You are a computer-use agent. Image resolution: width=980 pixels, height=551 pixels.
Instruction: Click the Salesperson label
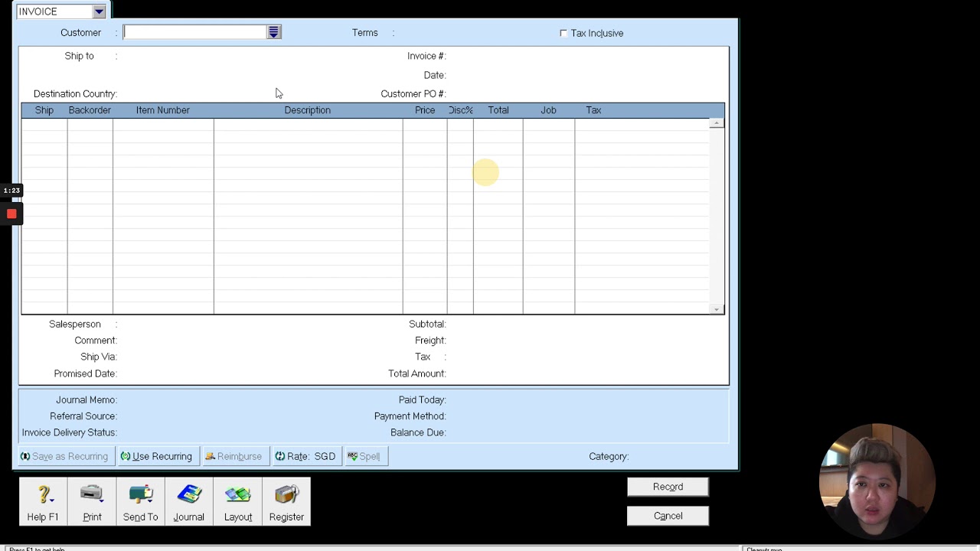(75, 324)
